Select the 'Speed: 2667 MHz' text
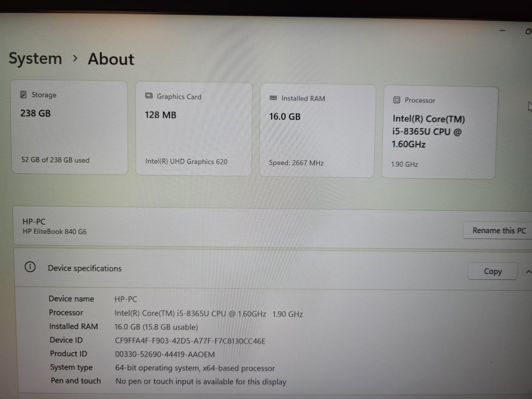This screenshot has width=532, height=399. click(296, 163)
